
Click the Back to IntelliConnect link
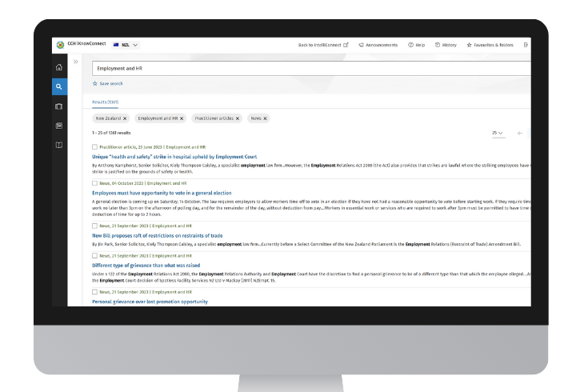click(x=322, y=45)
